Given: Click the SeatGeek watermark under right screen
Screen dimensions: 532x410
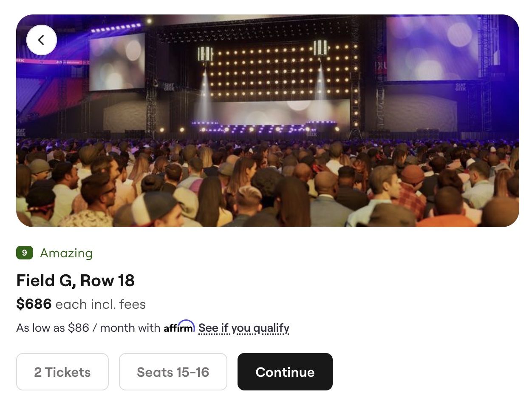Looking at the screenshot, I should pos(461,87).
